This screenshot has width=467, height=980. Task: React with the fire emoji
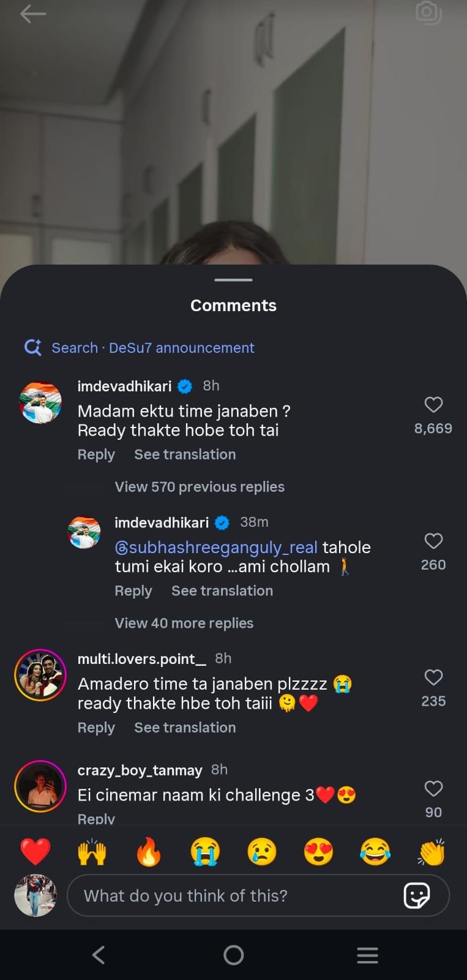tap(148, 851)
